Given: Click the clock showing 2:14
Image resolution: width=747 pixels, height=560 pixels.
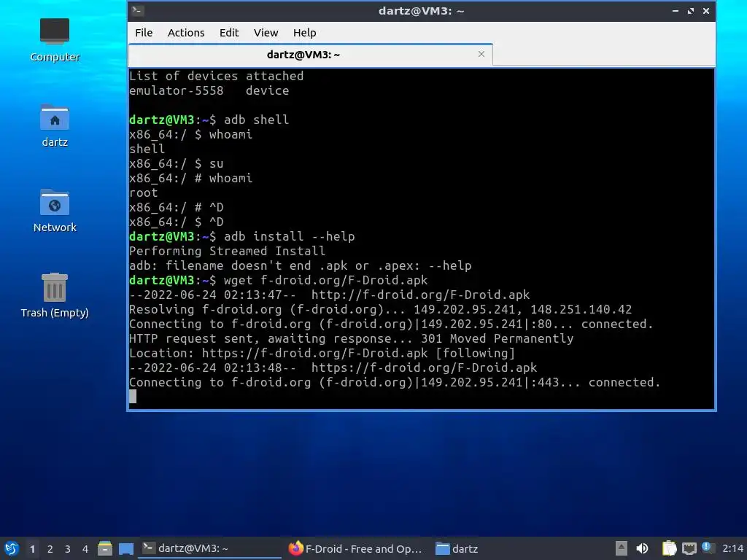Looking at the screenshot, I should 732,548.
